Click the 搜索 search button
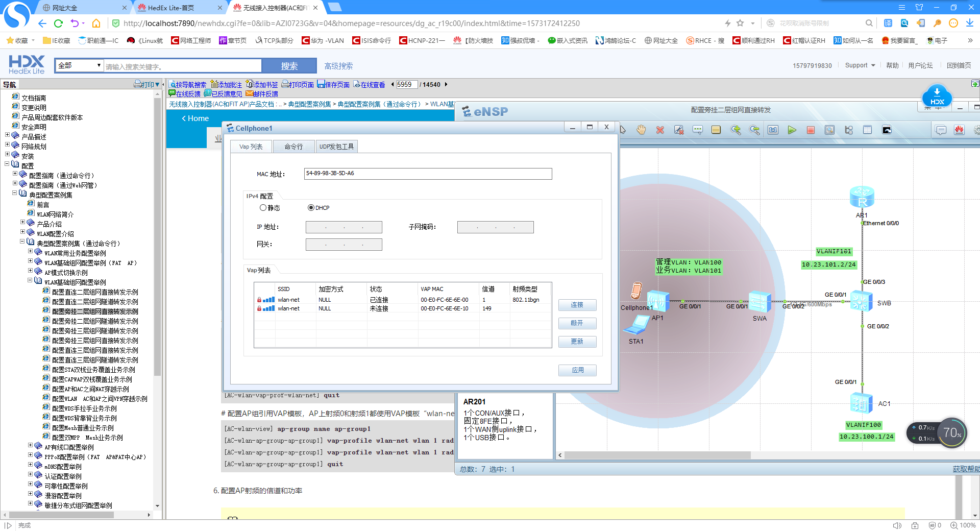 click(289, 66)
